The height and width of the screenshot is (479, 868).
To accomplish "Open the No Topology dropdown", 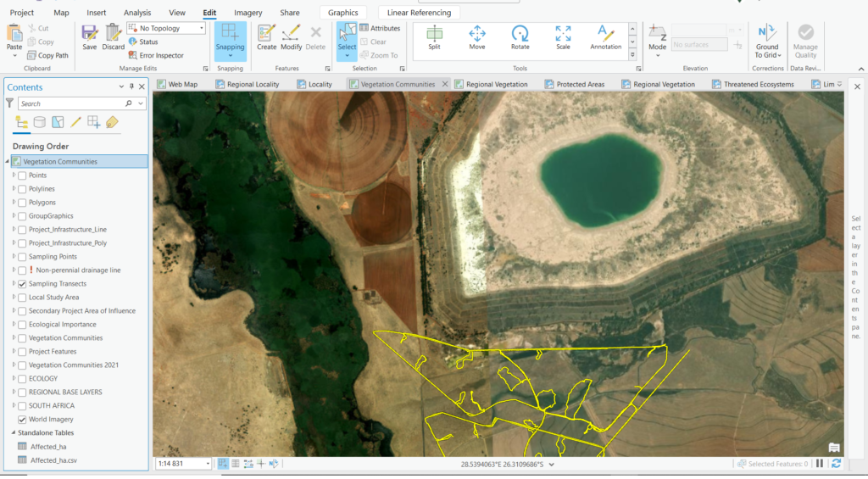I will tap(201, 28).
